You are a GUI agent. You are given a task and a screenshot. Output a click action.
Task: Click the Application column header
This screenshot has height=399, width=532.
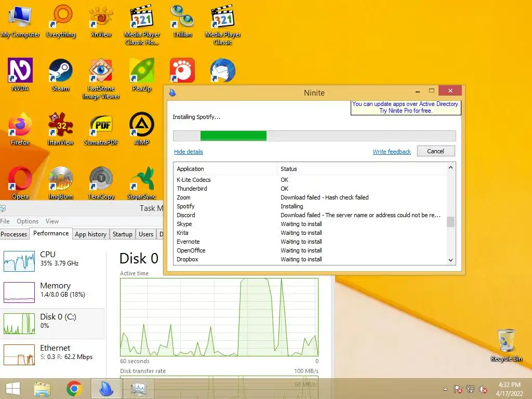pyautogui.click(x=226, y=169)
